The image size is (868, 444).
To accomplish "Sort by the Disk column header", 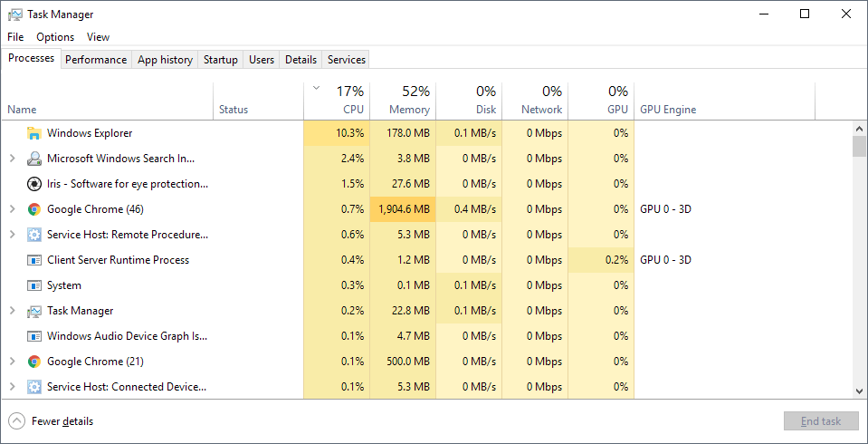I will click(469, 101).
